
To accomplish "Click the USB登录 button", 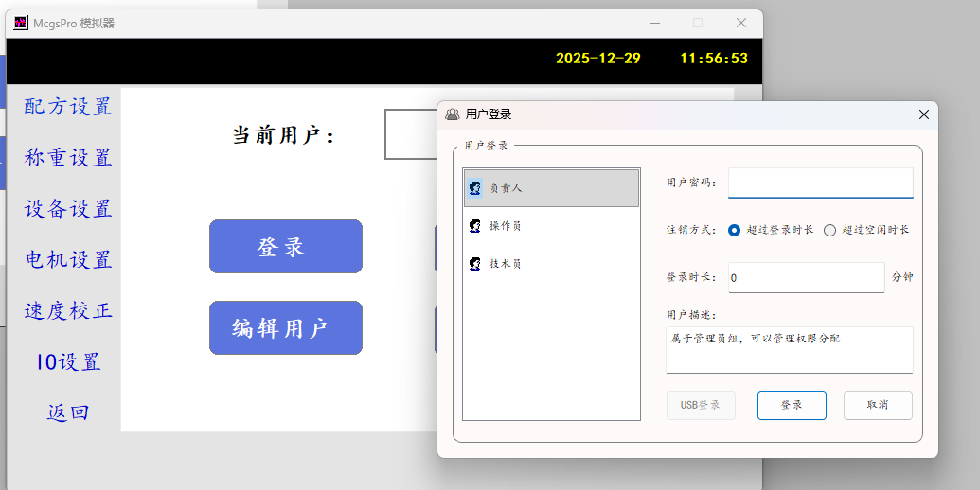I will pos(701,405).
